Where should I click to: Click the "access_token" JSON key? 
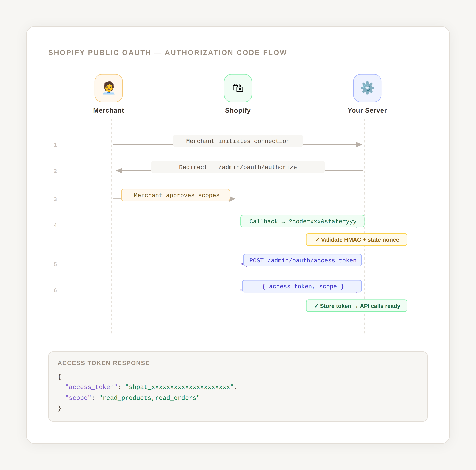click(x=91, y=387)
